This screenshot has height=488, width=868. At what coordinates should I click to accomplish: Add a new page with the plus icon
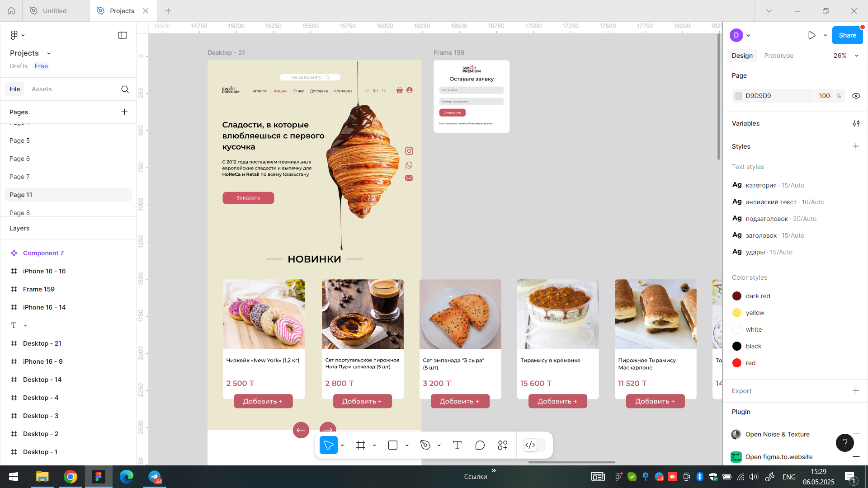coord(124,112)
